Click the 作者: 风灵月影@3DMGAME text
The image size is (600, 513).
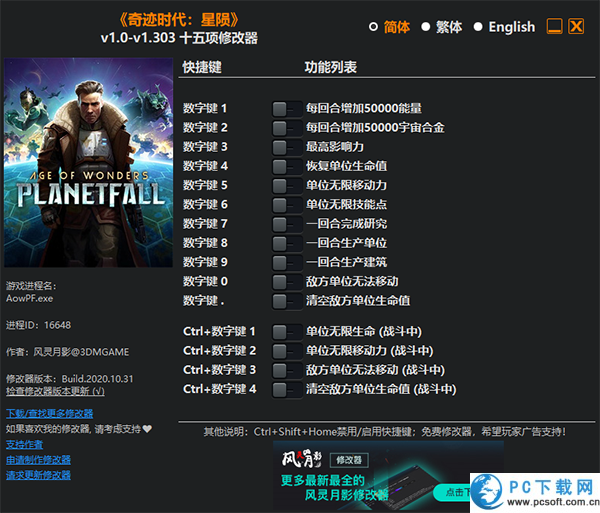[67, 352]
